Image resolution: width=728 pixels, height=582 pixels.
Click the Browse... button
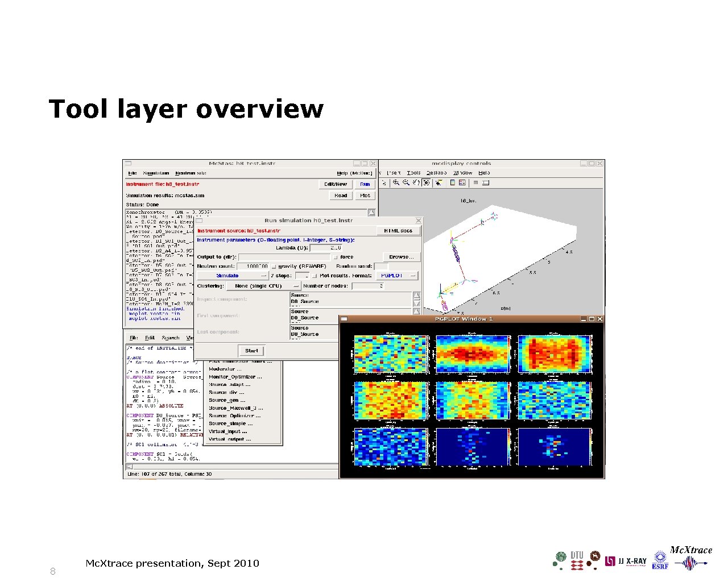tap(402, 257)
